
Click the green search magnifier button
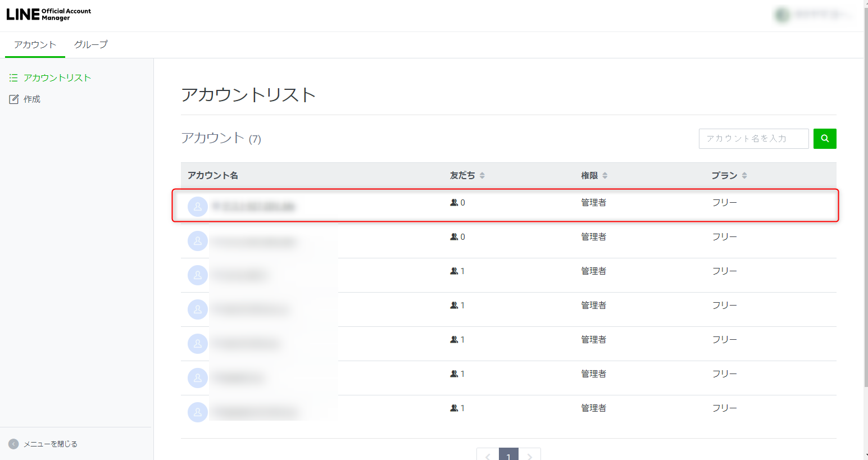[824, 139]
